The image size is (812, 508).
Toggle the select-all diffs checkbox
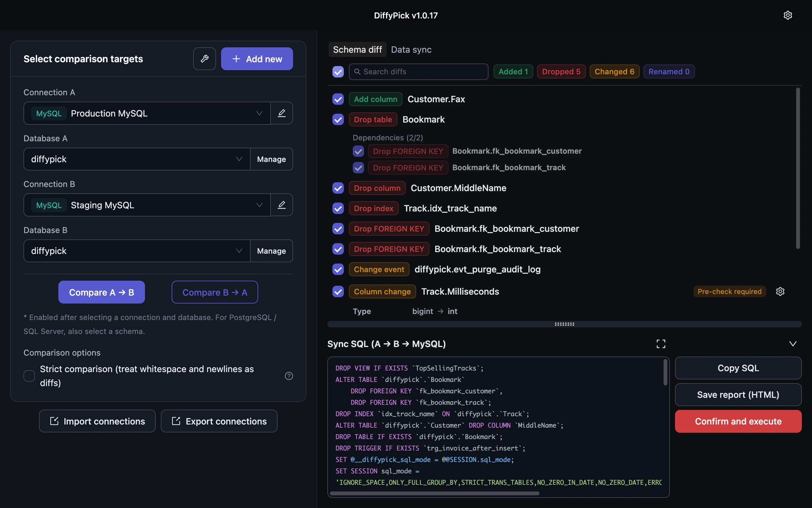coord(338,71)
